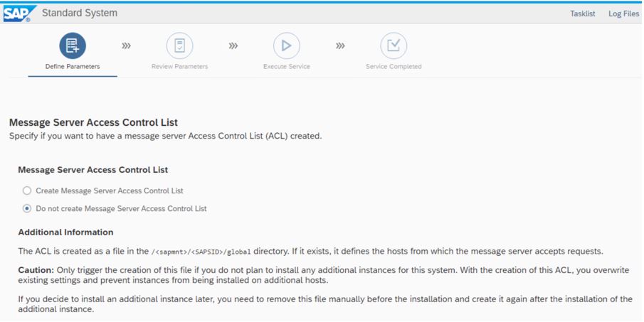Click the Standard System title
The height and width of the screenshot is (322, 644).
(x=80, y=13)
